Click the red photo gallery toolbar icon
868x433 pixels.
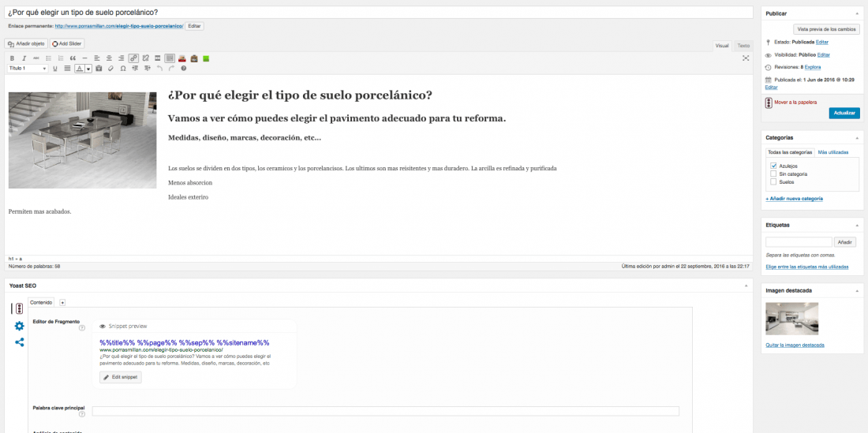[x=182, y=58]
